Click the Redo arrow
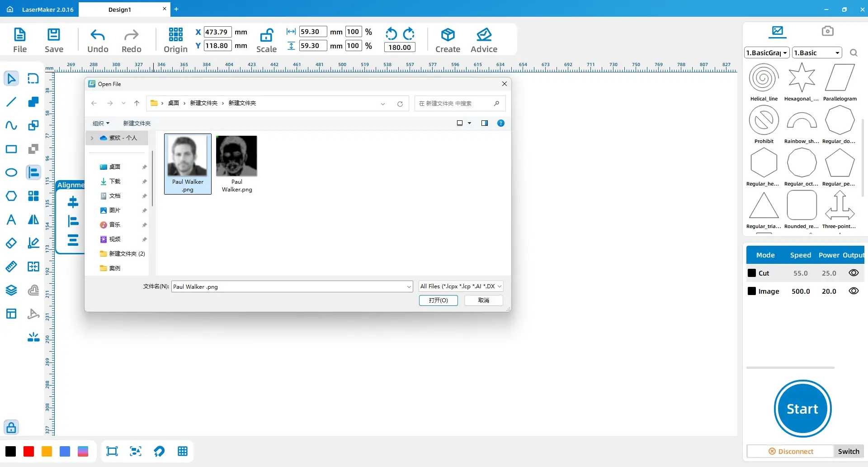 (132, 40)
